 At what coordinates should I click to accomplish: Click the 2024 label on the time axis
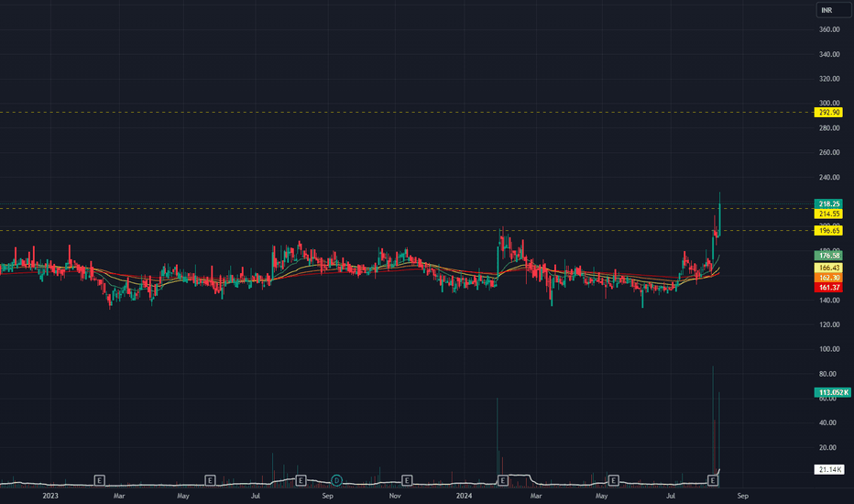point(464,496)
